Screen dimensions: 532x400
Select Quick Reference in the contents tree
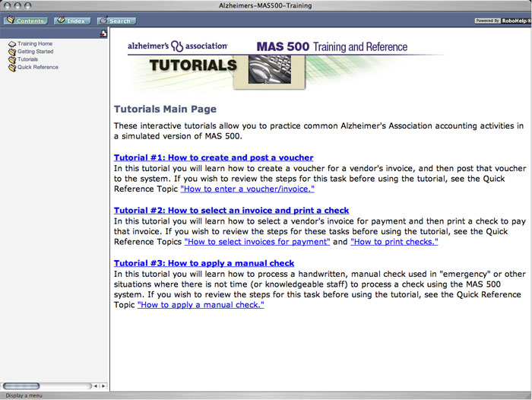[x=37, y=68]
